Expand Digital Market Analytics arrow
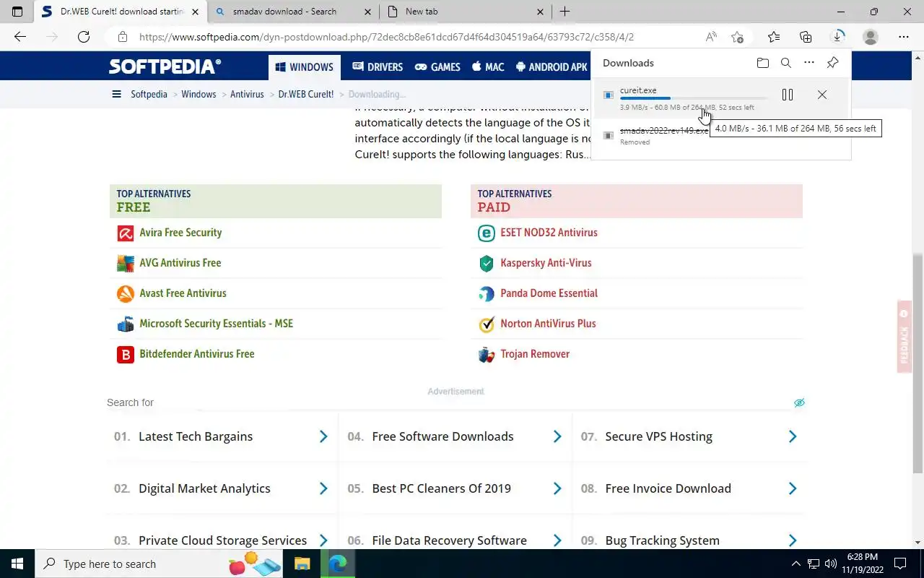This screenshot has width=924, height=578. click(323, 488)
